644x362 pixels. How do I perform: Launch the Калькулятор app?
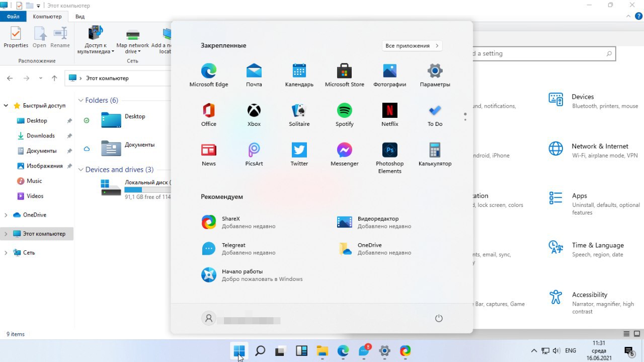[435, 155]
